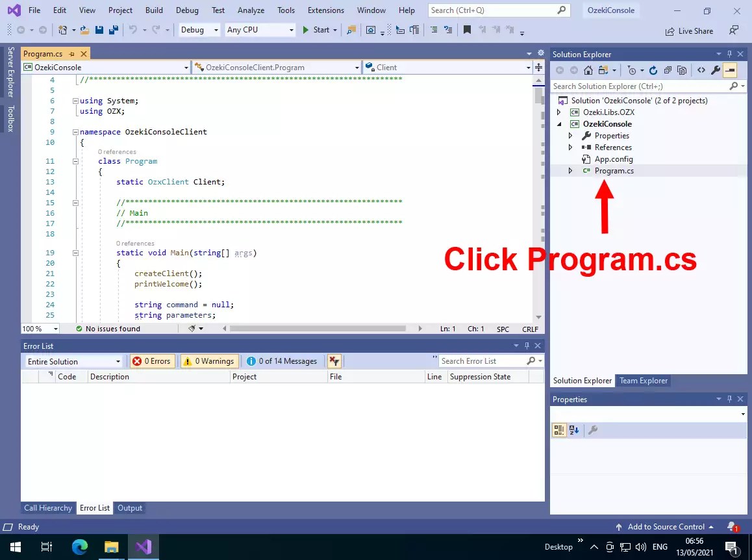
Task: Collapse All items in Solution Explorer
Action: [x=668, y=70]
